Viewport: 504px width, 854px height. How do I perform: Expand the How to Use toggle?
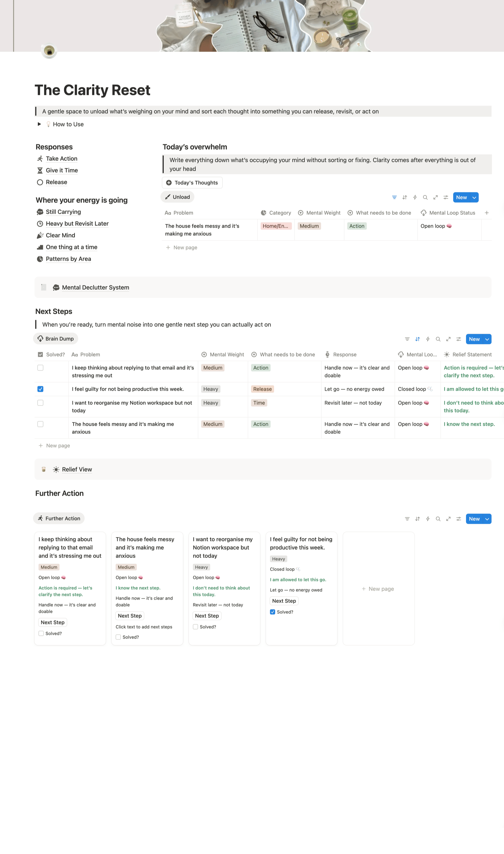point(39,124)
